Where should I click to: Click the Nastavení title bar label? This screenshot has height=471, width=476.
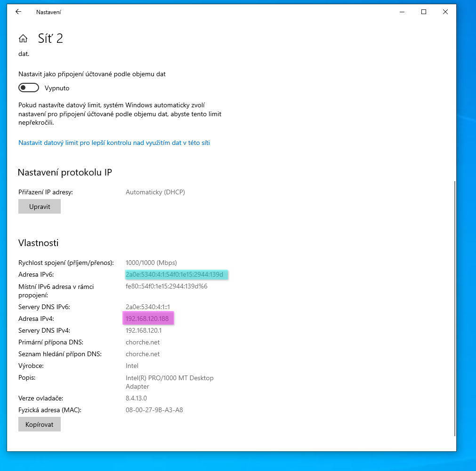pyautogui.click(x=48, y=12)
